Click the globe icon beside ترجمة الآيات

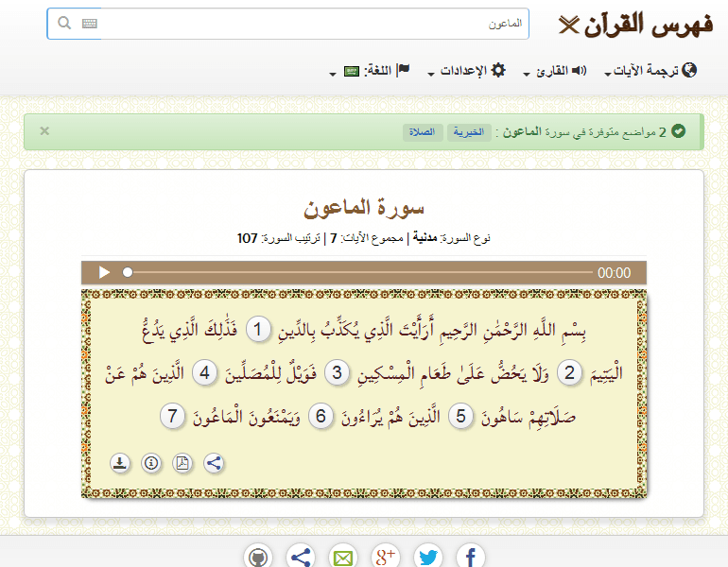pos(689,70)
